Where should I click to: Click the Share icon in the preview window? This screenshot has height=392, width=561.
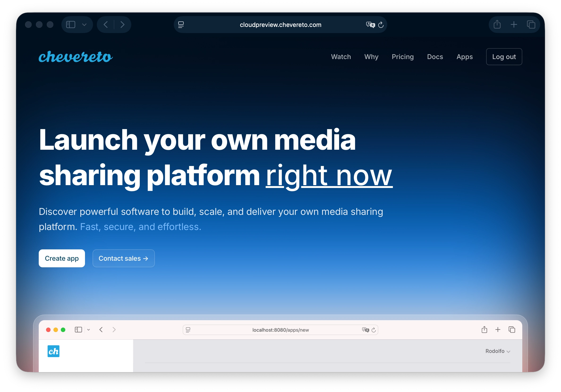coord(484,329)
